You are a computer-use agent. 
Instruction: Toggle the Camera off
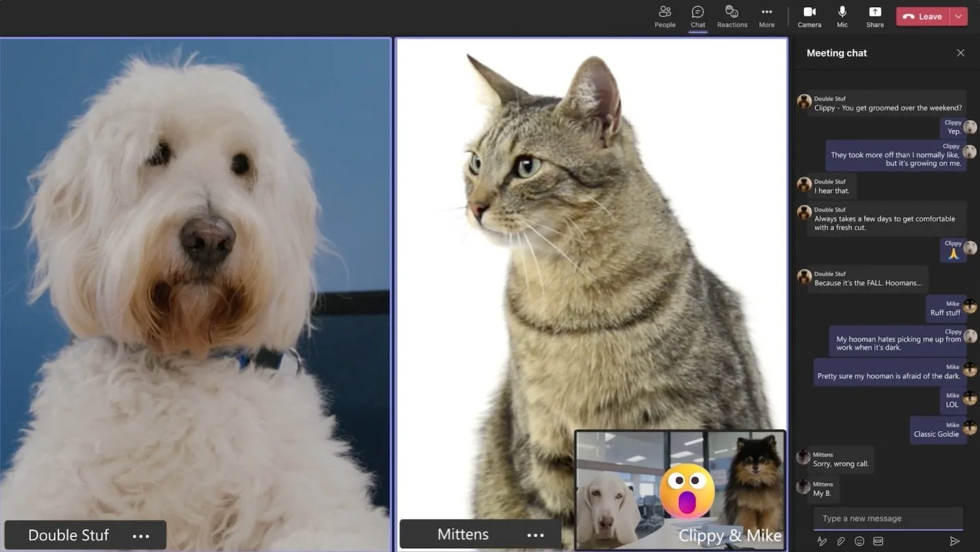(809, 16)
